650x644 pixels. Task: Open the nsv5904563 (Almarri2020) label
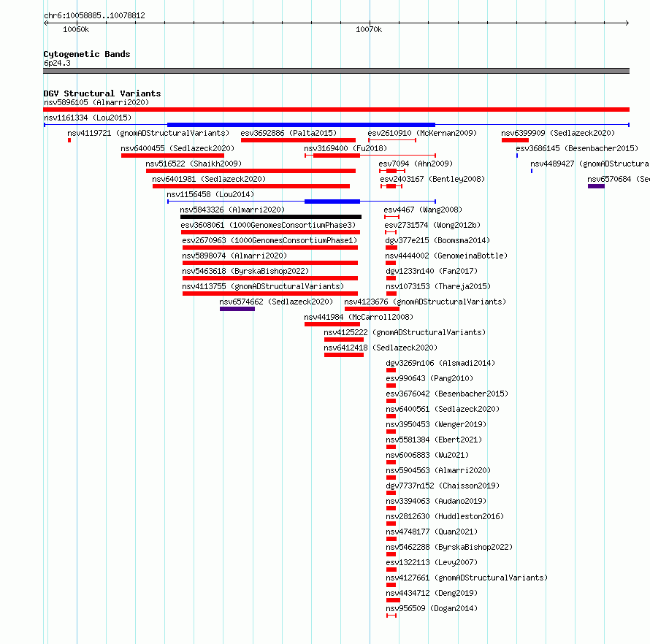click(x=438, y=470)
